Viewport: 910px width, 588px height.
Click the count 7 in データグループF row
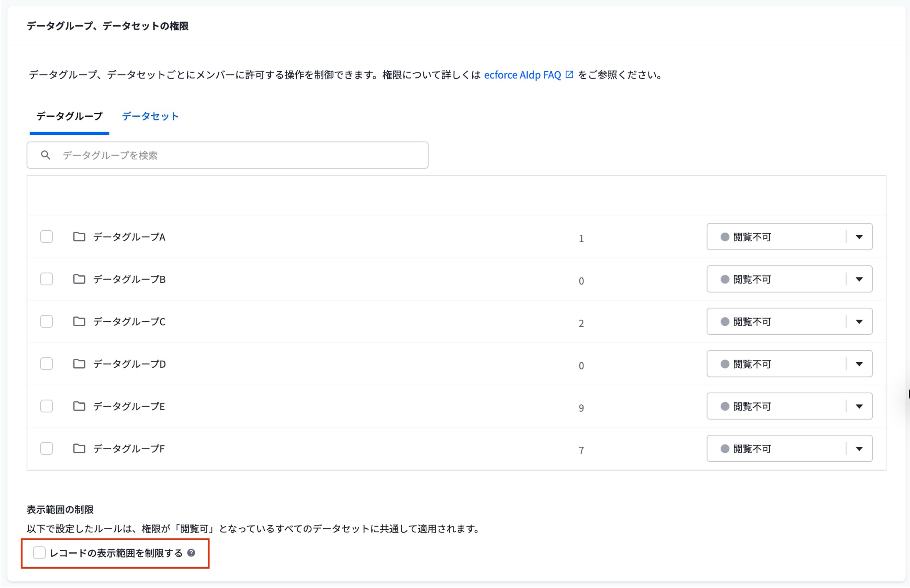click(581, 451)
